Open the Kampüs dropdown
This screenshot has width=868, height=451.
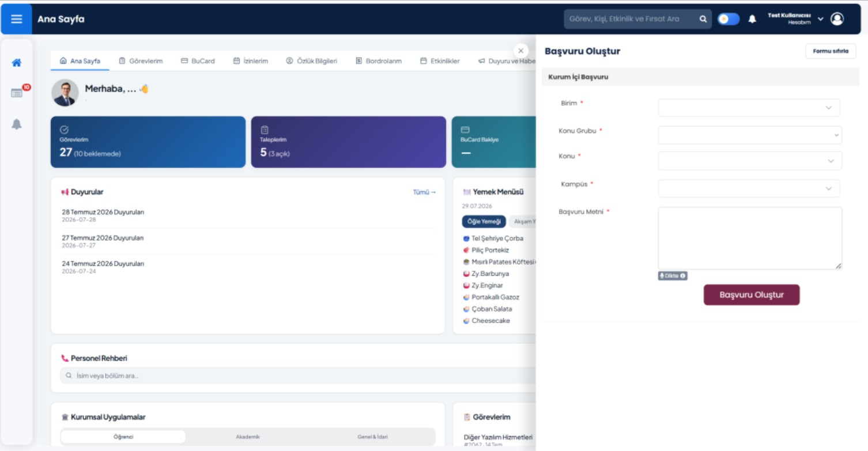(749, 188)
